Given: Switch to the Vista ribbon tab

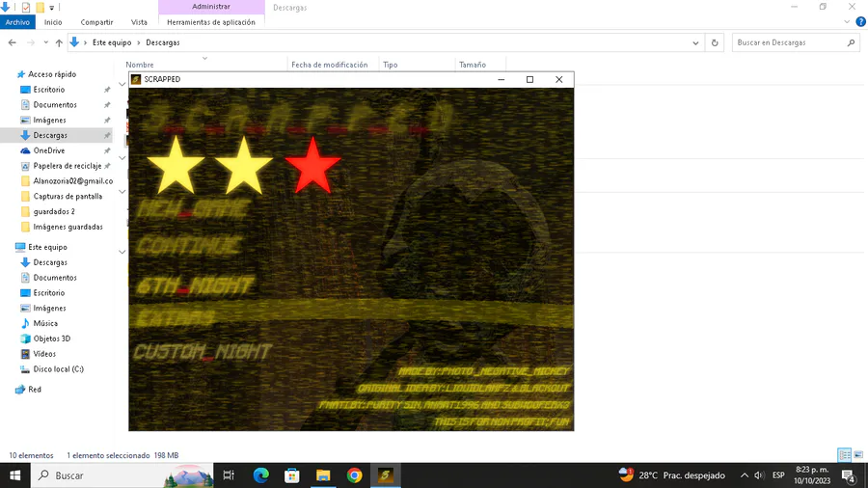Looking at the screenshot, I should (139, 22).
